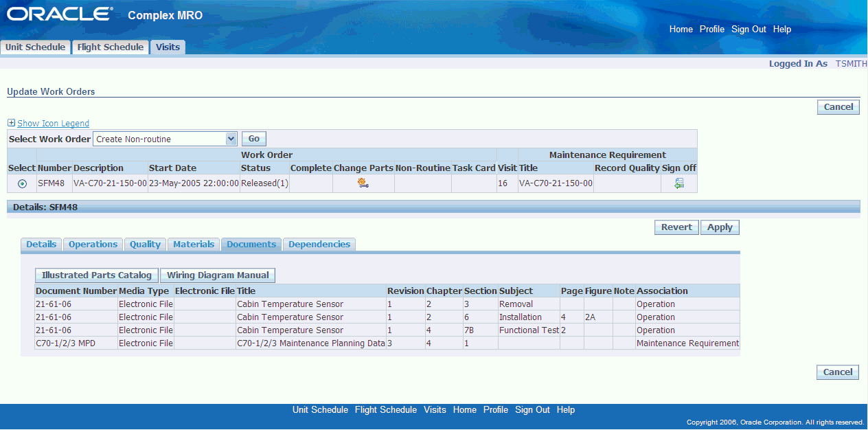The height and width of the screenshot is (430, 868).
Task: Click Unit Schedule link in footer
Action: pos(320,409)
